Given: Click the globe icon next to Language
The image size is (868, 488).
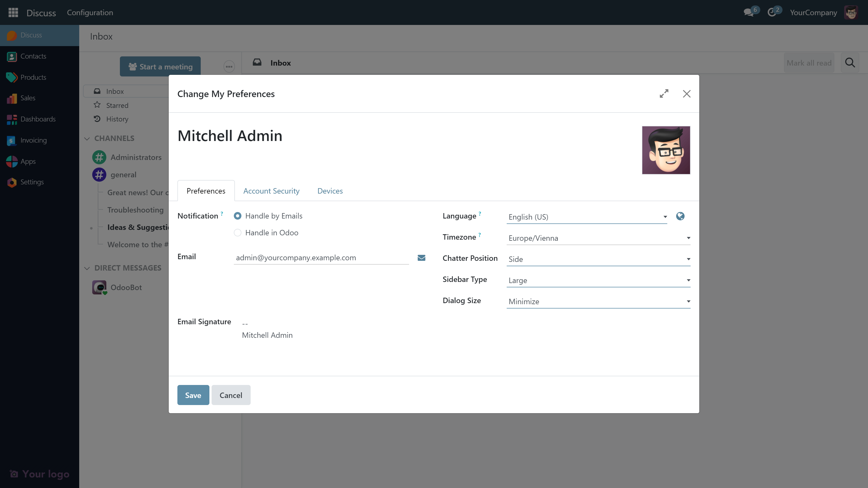Looking at the screenshot, I should [680, 216].
